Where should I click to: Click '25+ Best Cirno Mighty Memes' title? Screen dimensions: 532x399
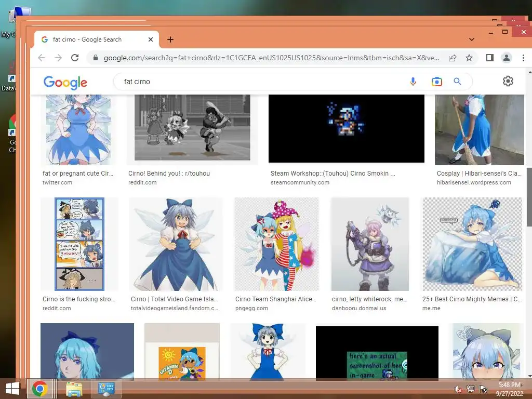pyautogui.click(x=472, y=299)
